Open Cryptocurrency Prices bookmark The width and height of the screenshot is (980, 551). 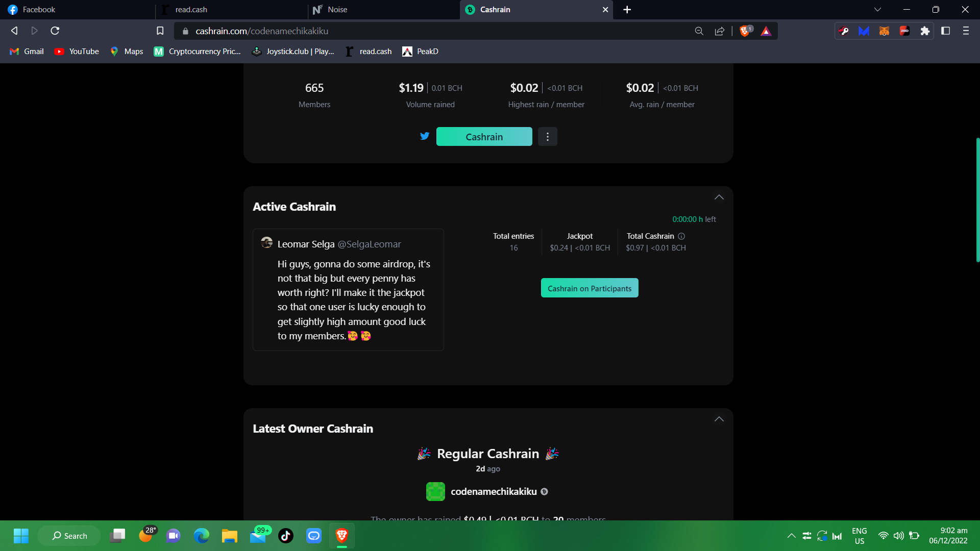pos(197,52)
